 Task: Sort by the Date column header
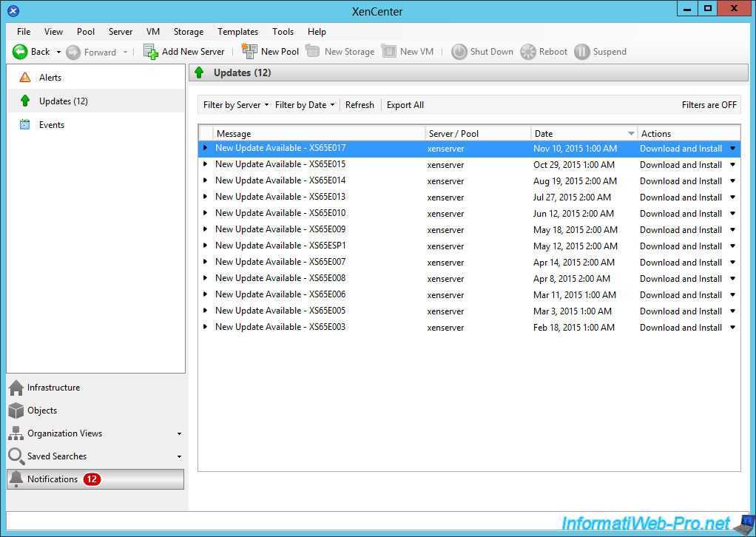coord(584,134)
